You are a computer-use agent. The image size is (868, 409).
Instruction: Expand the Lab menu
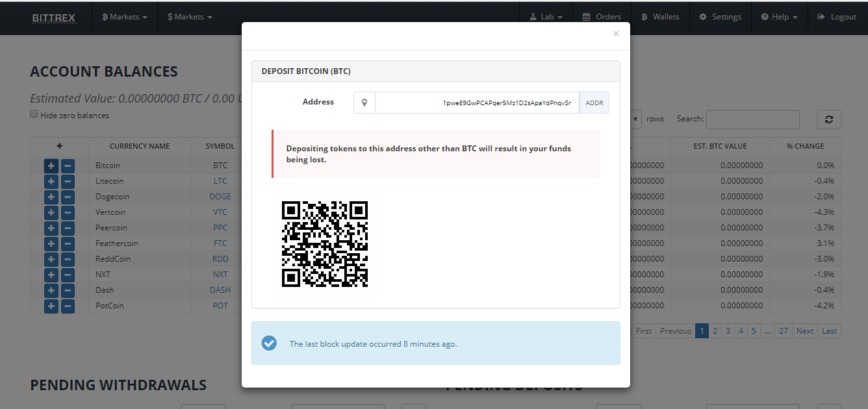(x=546, y=17)
